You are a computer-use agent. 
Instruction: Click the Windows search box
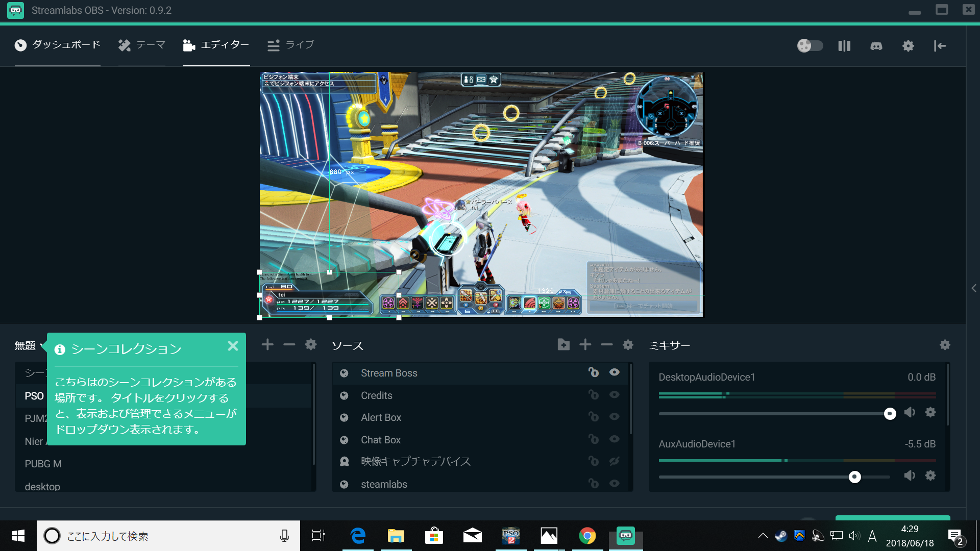pyautogui.click(x=168, y=536)
